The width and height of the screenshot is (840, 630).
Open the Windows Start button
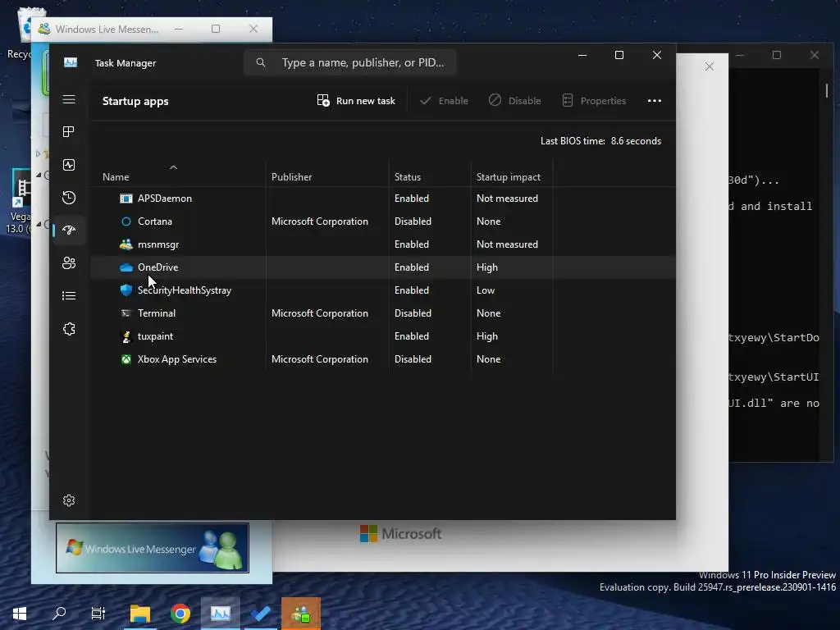[x=20, y=614]
